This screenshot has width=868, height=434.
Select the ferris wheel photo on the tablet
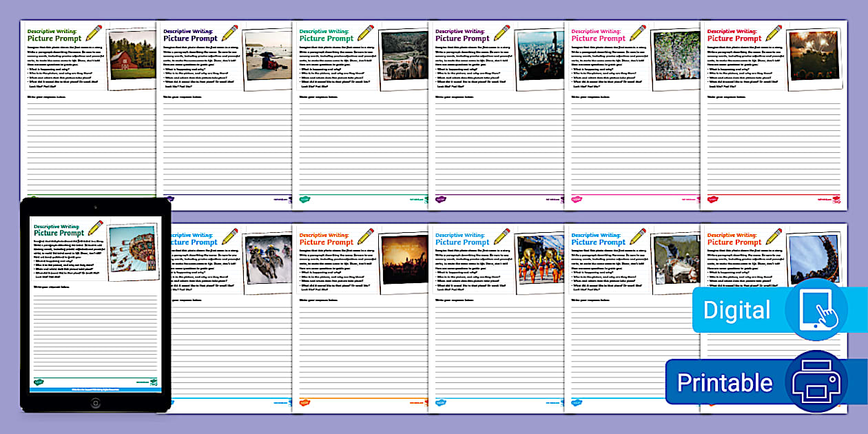point(132,254)
